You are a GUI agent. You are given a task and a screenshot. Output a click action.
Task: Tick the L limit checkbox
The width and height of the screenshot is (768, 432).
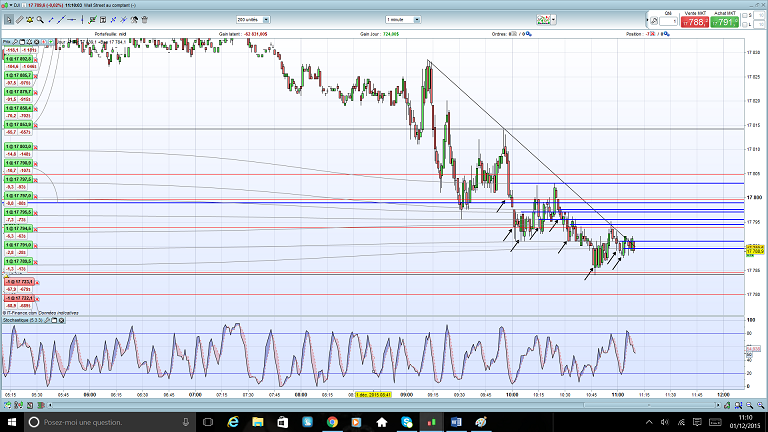point(744,24)
